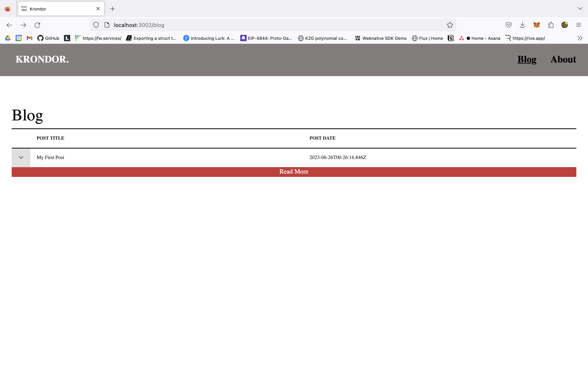The height and width of the screenshot is (367, 588).
Task: Open the Firefox downloads panel
Action: [522, 25]
